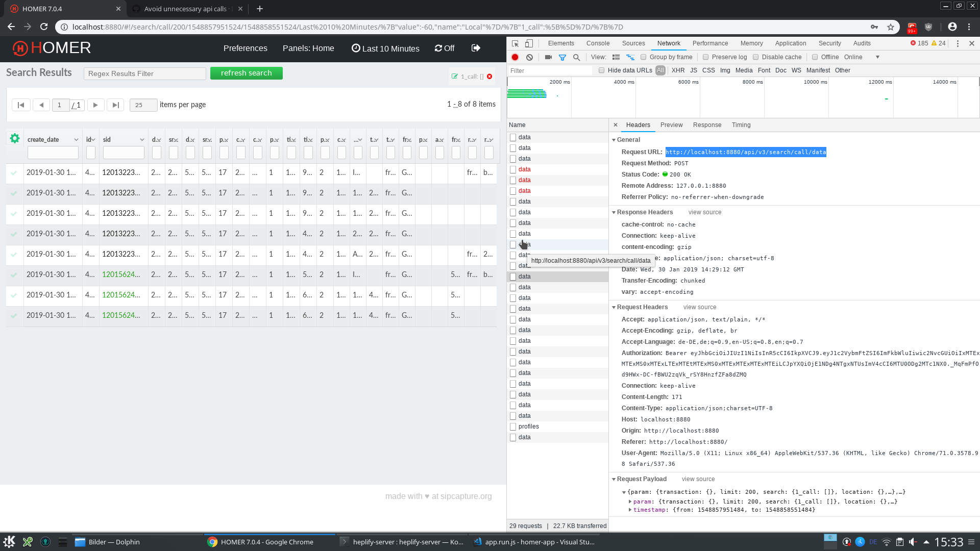Click the logout icon in the top bar
The width and height of the screenshot is (980, 551).
point(475,47)
